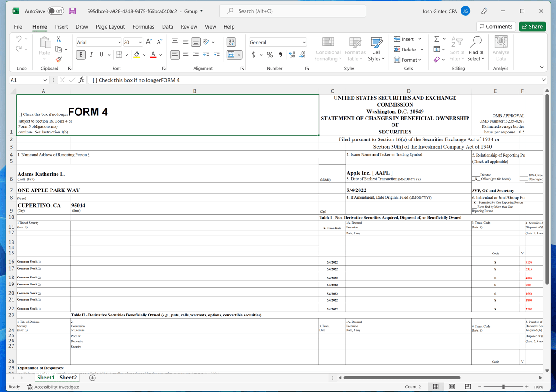Open Conditional Formatting menu
The image size is (556, 392).
[x=328, y=49]
